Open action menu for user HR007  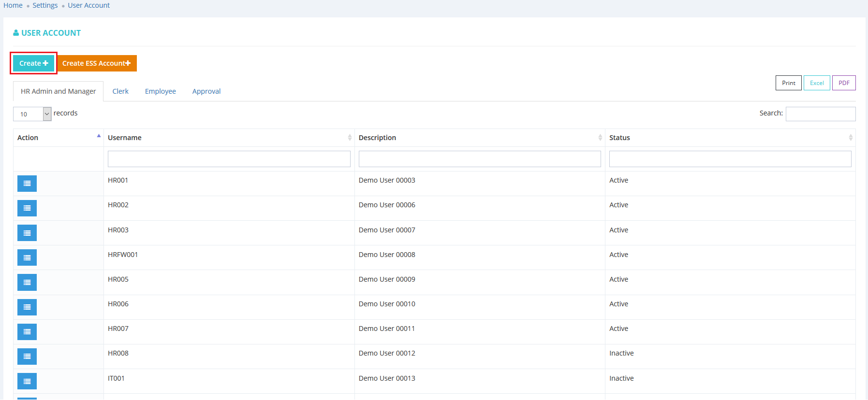click(27, 332)
